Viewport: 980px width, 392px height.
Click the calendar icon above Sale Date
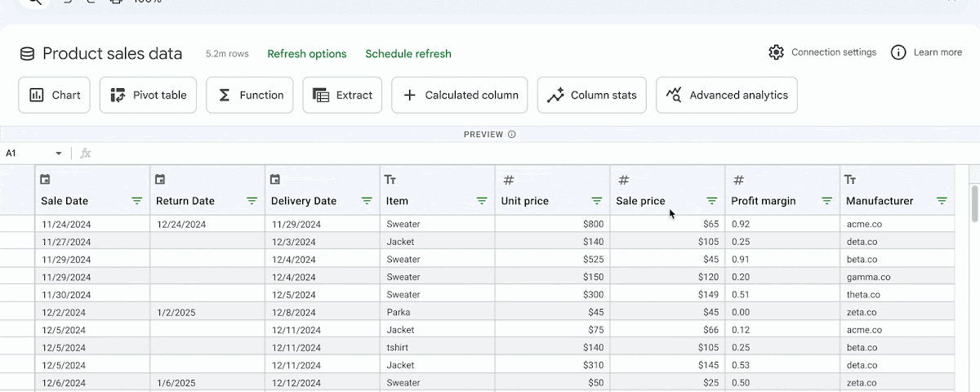pyautogui.click(x=45, y=180)
